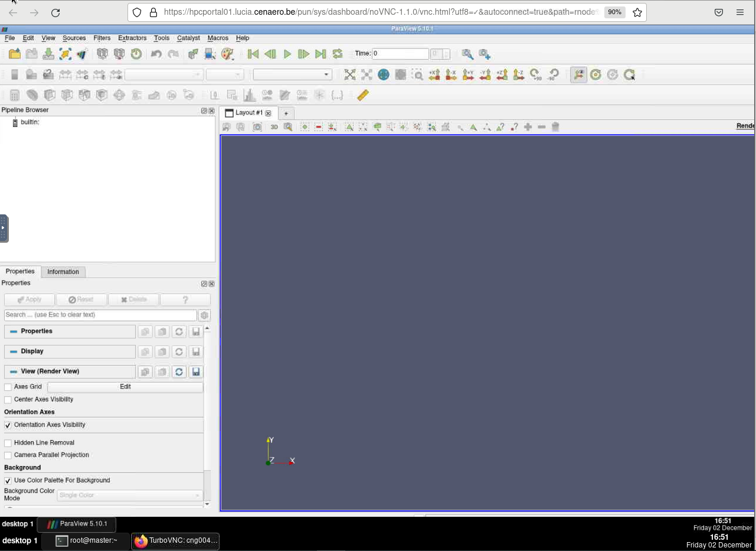This screenshot has height=551, width=756.
Task: Click the Calculator filter icon
Action: (15, 95)
